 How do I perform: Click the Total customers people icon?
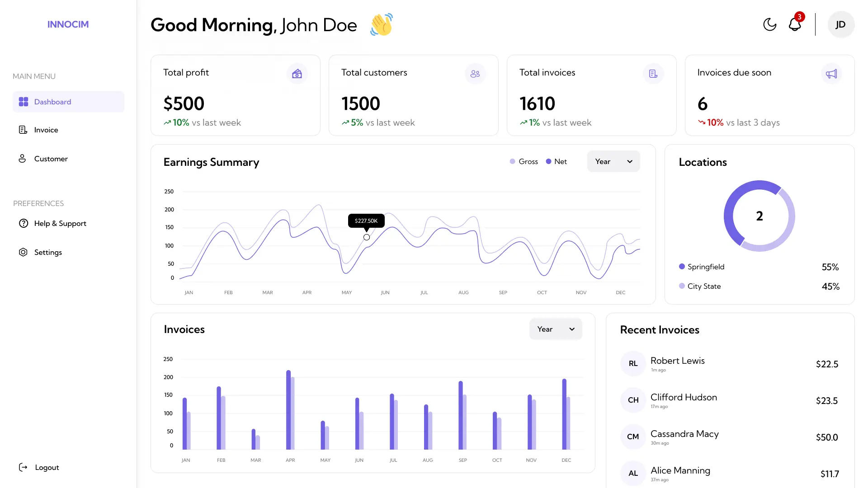[x=475, y=74]
